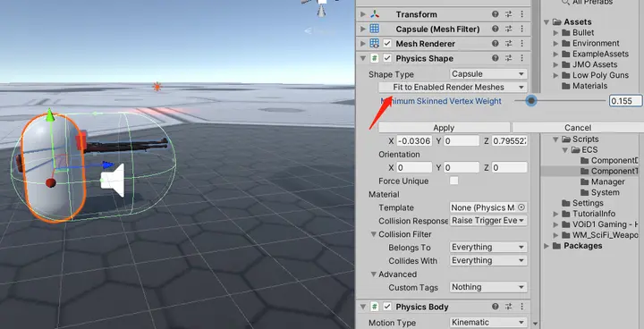This screenshot has width=644, height=329.
Task: Open the Shape Type Capsule dropdown
Action: 488,74
